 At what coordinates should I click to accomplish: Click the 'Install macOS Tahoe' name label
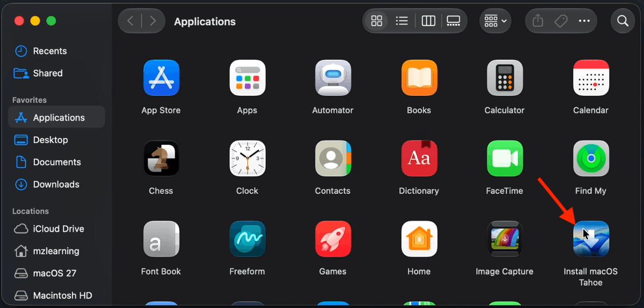(x=591, y=277)
